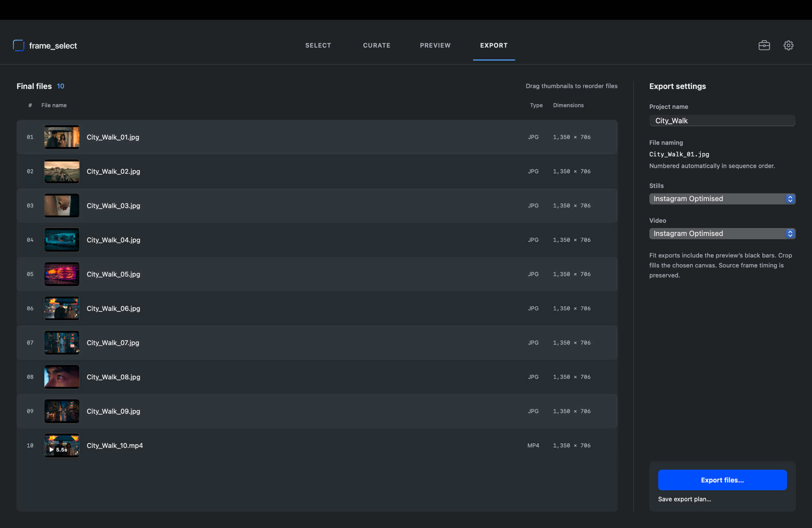The width and height of the screenshot is (812, 528).
Task: Select thumbnail of City_Walk_01.jpg
Action: tap(62, 137)
